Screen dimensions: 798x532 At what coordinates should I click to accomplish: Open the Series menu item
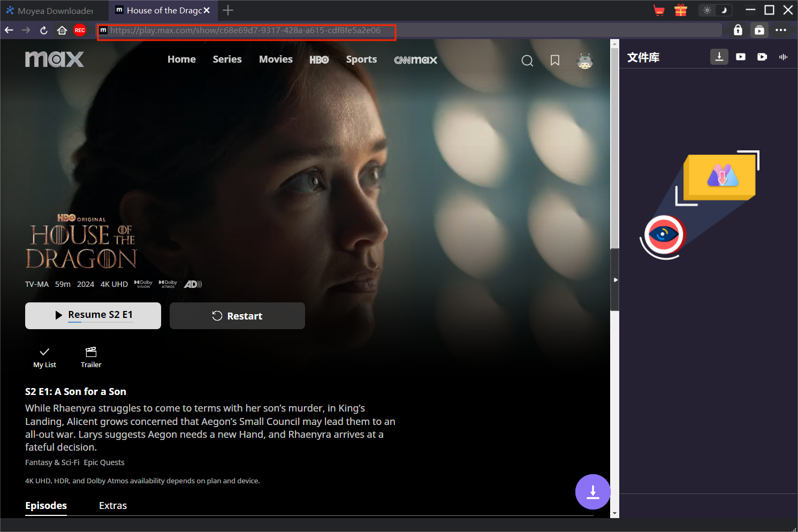click(x=227, y=59)
